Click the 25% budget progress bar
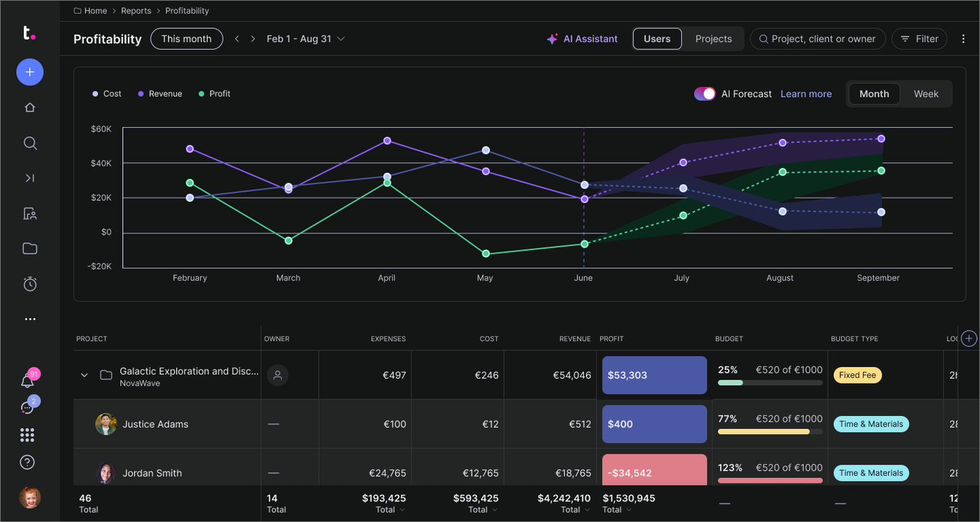Image resolution: width=980 pixels, height=522 pixels. (770, 382)
